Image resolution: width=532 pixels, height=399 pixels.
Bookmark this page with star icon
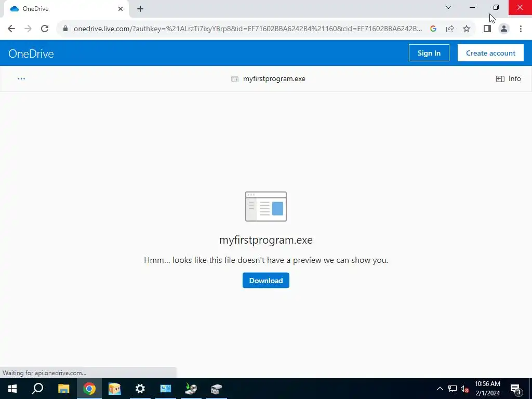(467, 29)
